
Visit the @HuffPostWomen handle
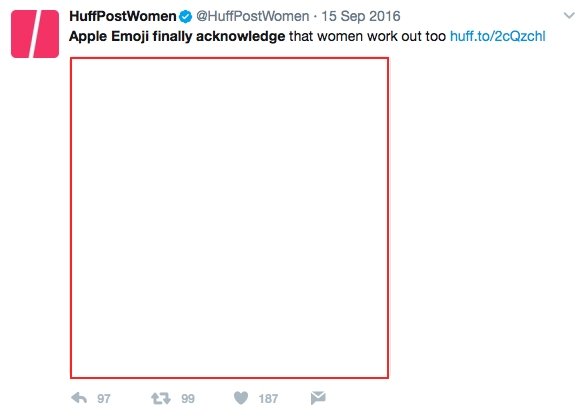pos(253,16)
